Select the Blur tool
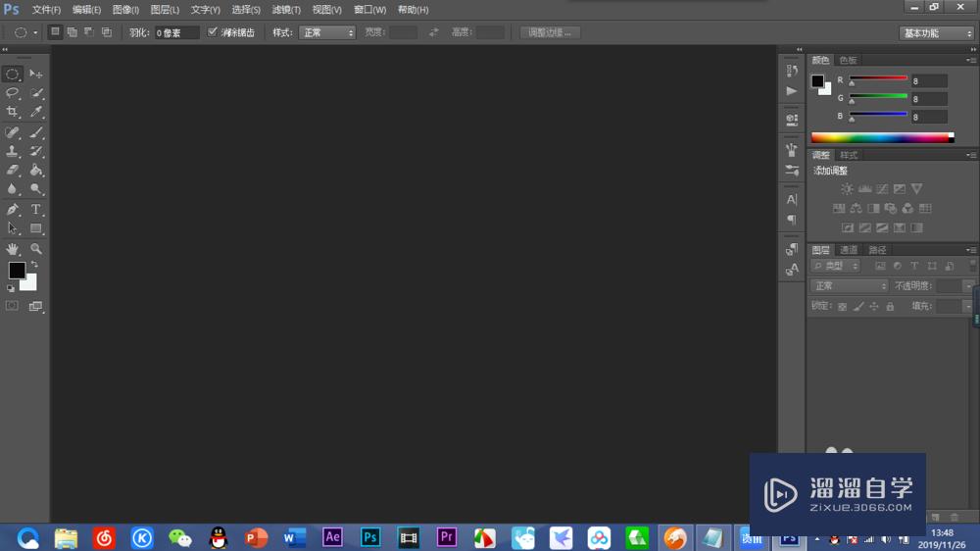980x551 pixels. tap(12, 189)
